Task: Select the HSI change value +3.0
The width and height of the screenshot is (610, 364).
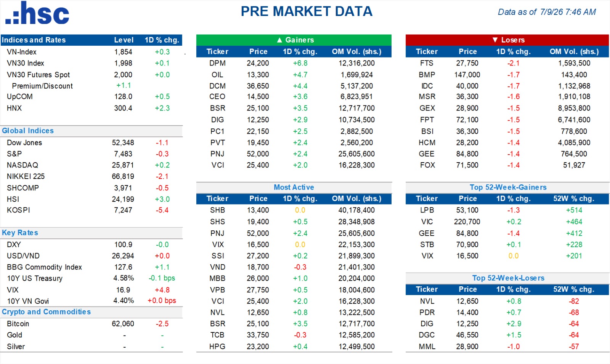Action: point(162,199)
